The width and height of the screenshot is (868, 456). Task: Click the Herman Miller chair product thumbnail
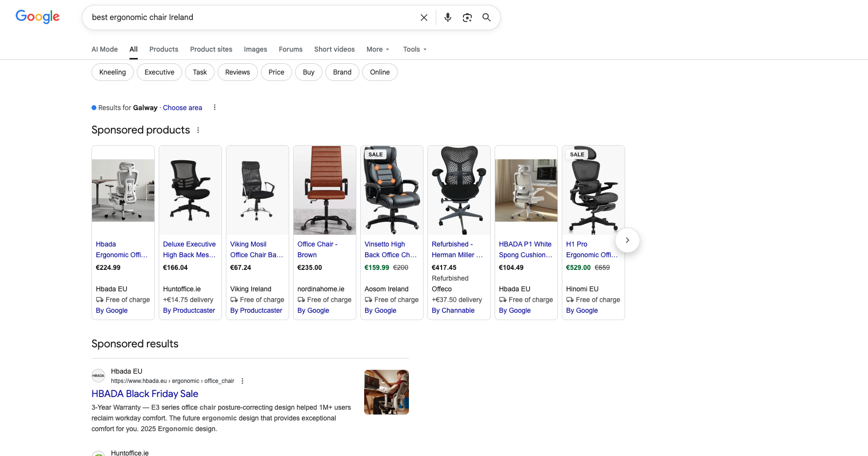tap(459, 190)
